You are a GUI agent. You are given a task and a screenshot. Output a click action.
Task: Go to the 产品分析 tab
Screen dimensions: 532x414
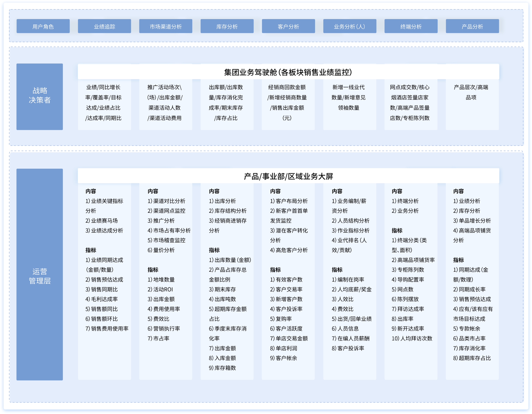[472, 26]
